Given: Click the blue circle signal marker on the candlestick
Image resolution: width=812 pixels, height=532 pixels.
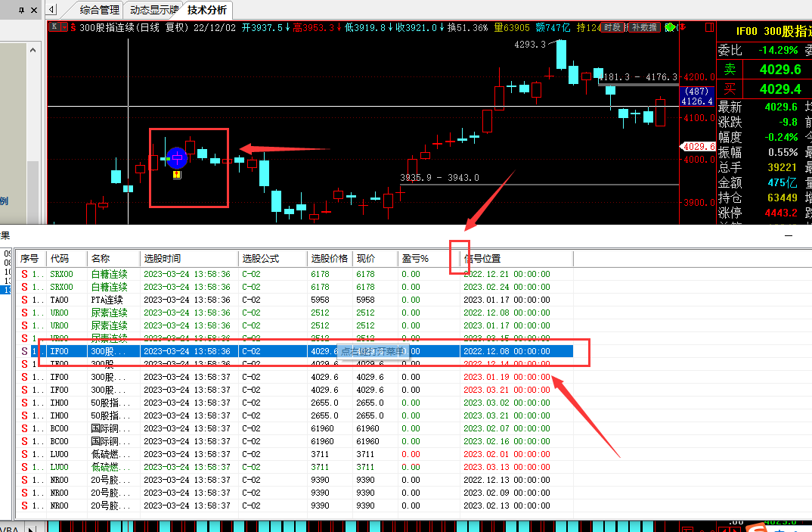Looking at the screenshot, I should (177, 158).
